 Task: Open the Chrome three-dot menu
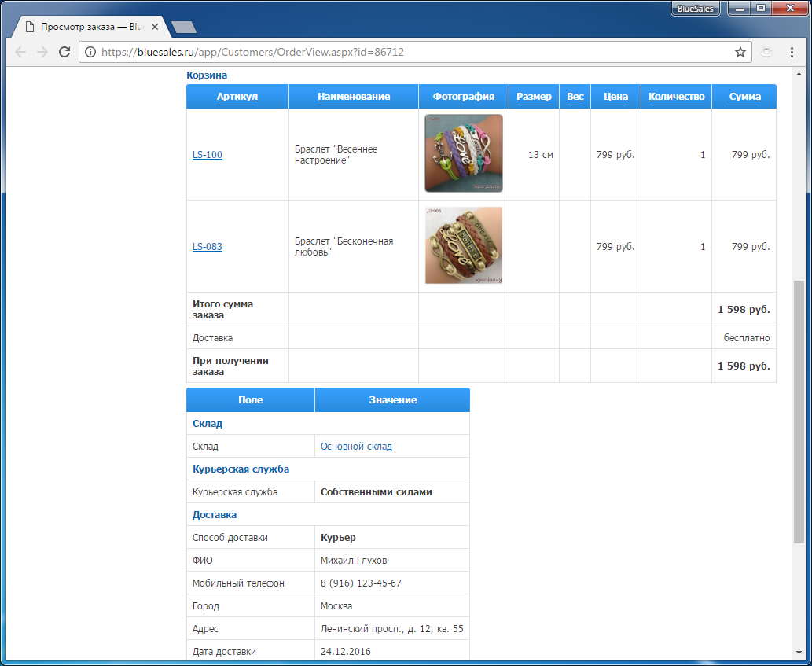click(x=792, y=52)
